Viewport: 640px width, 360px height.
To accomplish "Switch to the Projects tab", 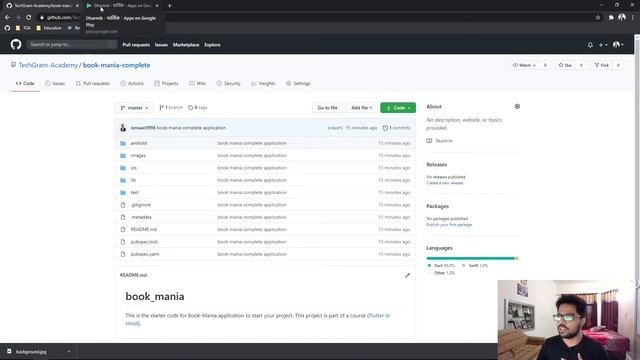I will pos(166,83).
